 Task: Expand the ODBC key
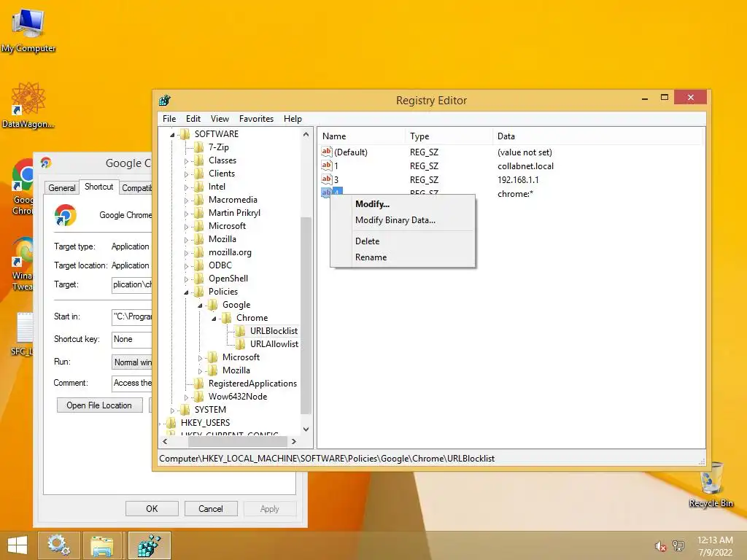(x=186, y=265)
